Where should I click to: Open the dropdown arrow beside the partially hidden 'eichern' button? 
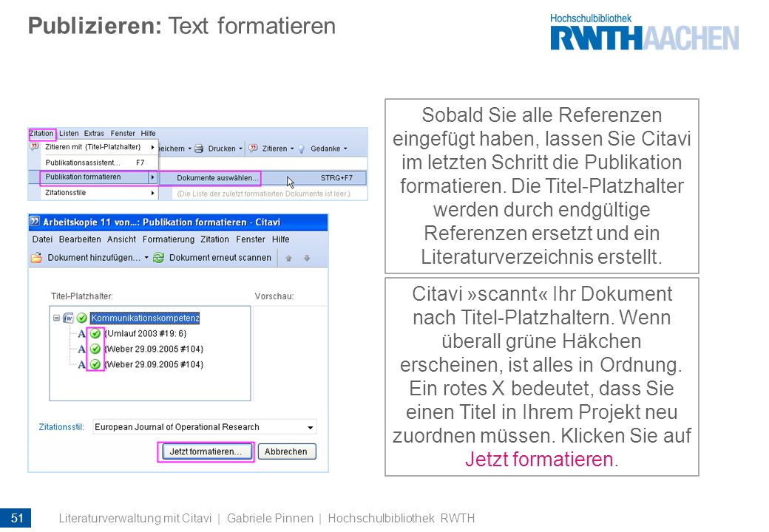190,149
